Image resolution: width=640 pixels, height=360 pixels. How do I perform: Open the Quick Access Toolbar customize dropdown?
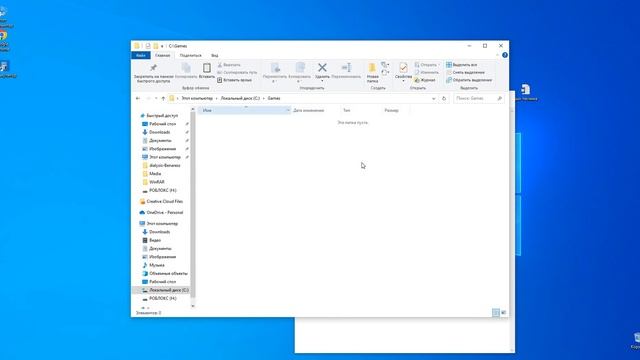[x=162, y=46]
